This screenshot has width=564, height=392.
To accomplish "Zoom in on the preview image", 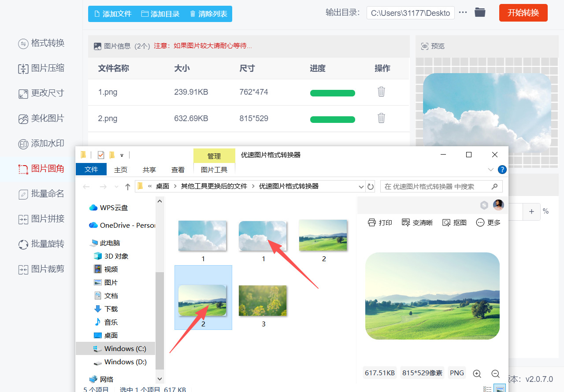I will coord(477,374).
